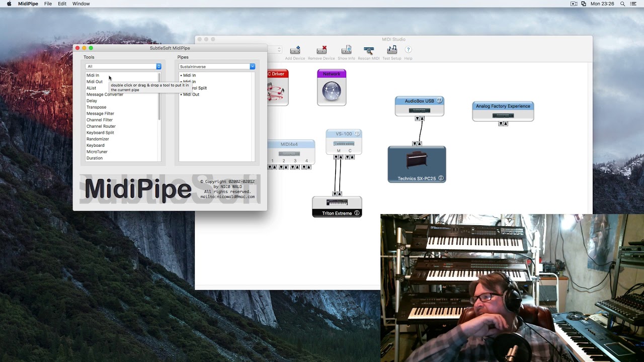Image resolution: width=644 pixels, height=362 pixels.
Task: Open the Pipes dropdown showing SustainInverse
Action: click(x=217, y=66)
